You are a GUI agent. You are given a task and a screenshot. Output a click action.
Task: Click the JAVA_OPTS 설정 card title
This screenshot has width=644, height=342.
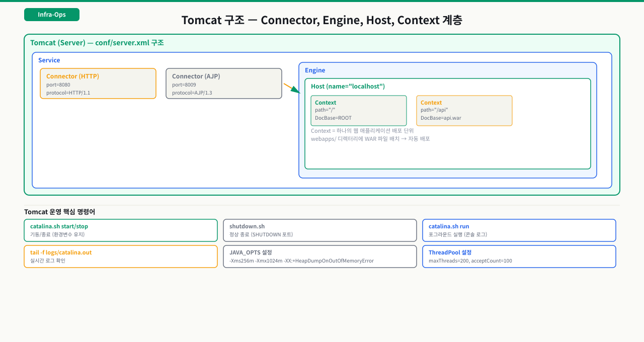point(251,252)
